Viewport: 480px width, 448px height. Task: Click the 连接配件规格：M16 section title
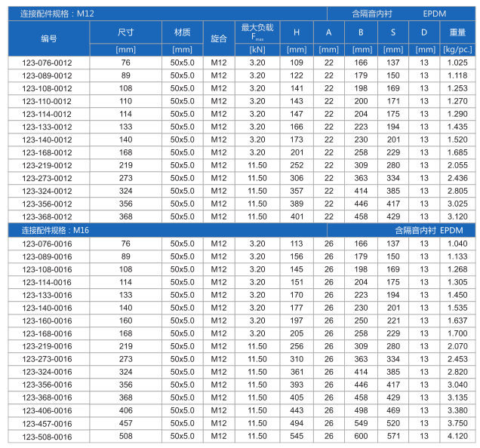click(55, 231)
